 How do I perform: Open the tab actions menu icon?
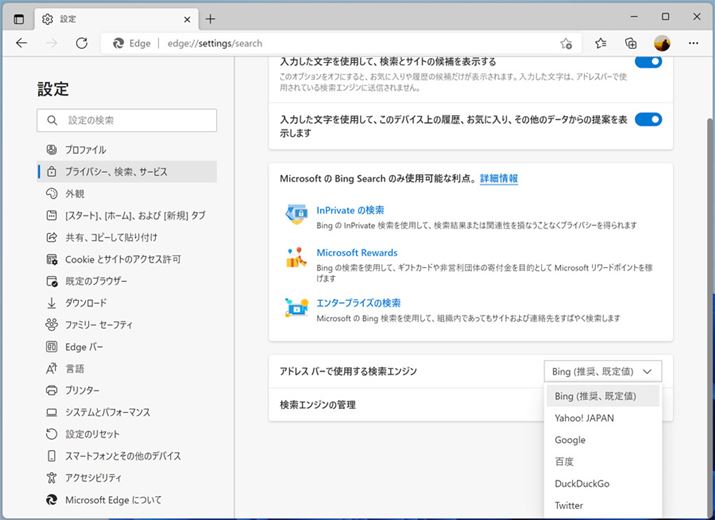click(19, 18)
